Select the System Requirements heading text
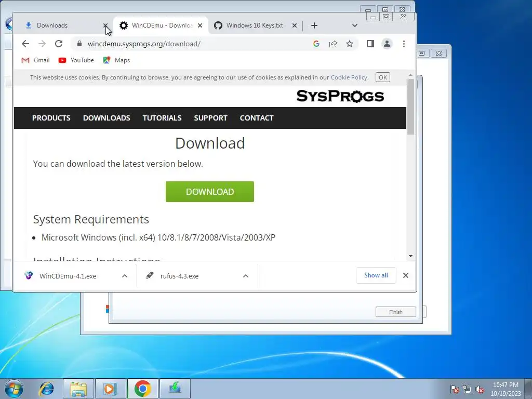Viewport: 532px width, 399px height. coord(91,219)
